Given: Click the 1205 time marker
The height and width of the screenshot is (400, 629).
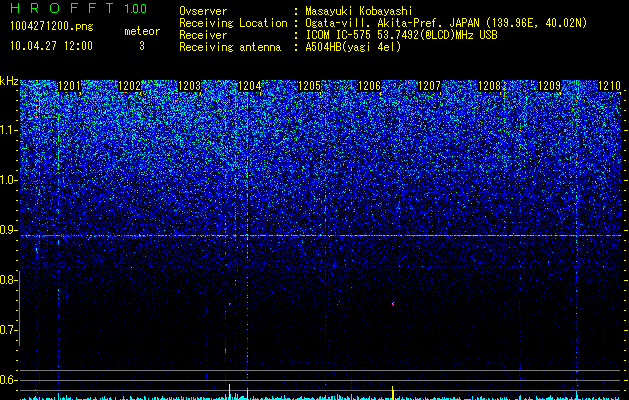Looking at the screenshot, I should pyautogui.click(x=309, y=86).
